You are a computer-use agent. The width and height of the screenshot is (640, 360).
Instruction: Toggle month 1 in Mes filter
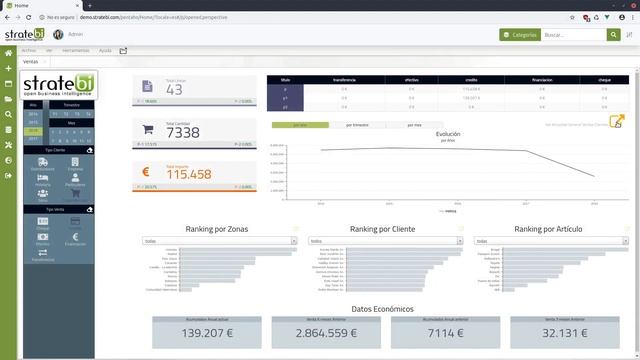pos(53,132)
